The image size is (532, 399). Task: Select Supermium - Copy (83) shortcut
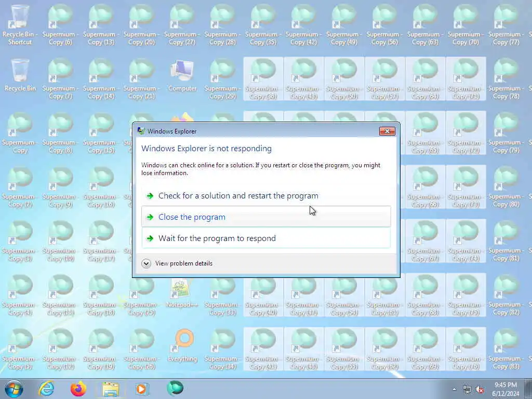(x=506, y=349)
